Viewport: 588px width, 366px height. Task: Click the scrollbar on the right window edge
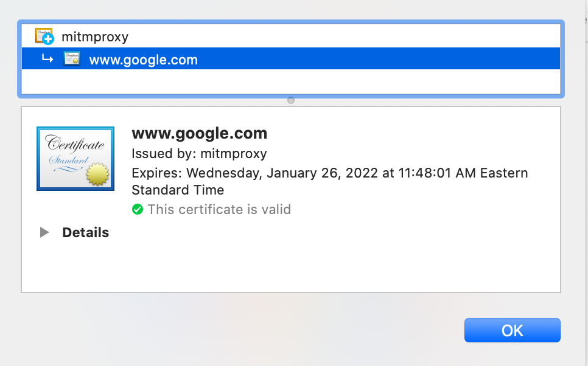pos(585,182)
